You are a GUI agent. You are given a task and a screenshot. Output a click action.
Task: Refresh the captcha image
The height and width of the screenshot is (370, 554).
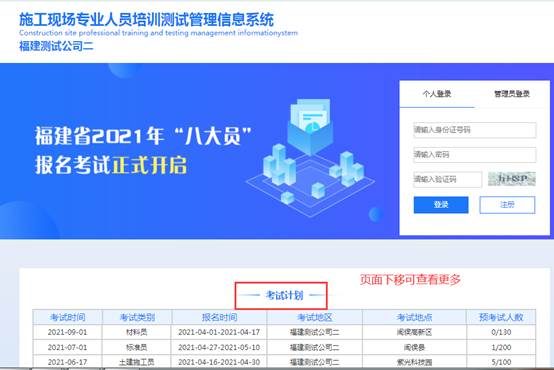[x=512, y=179]
